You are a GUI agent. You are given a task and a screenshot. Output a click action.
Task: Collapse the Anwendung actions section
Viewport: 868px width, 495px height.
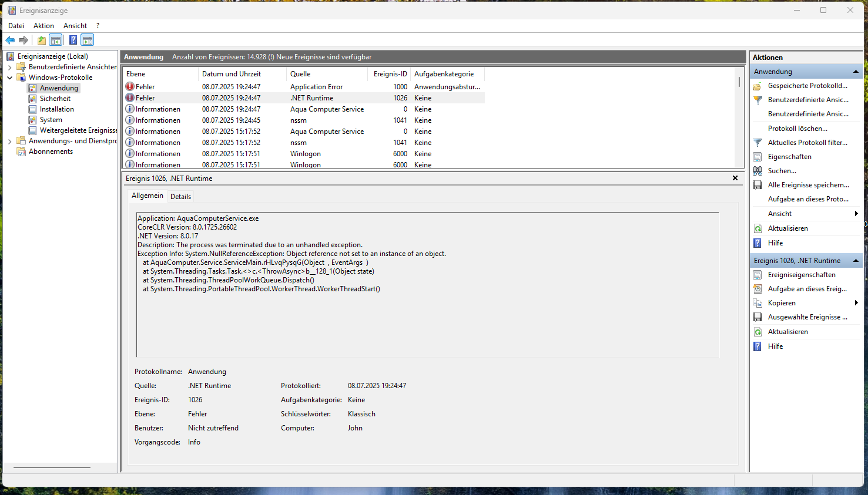856,72
